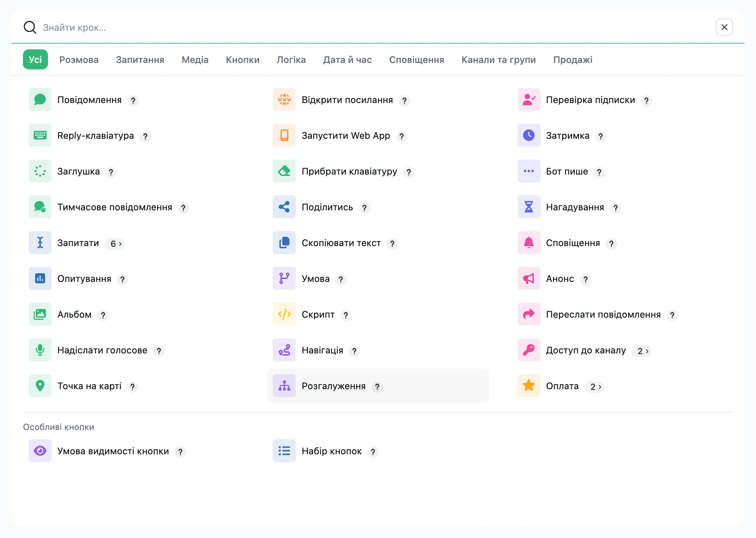Screen dimensions: 756x538
Task: Click the Відкрити посилання globe icon
Action: pos(284,99)
